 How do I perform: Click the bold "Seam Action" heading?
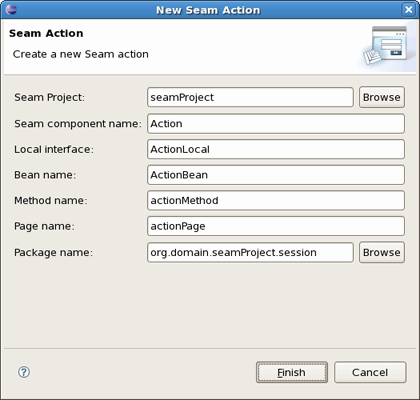coord(46,33)
